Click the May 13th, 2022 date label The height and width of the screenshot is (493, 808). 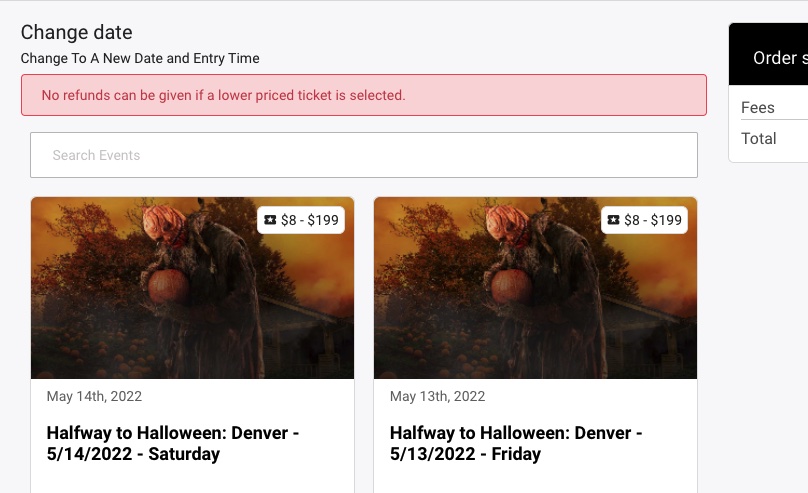coord(437,396)
